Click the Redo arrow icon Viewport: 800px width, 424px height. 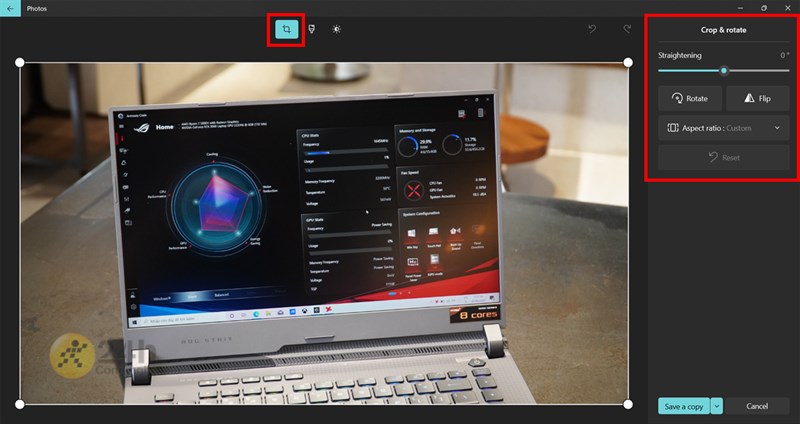point(627,29)
